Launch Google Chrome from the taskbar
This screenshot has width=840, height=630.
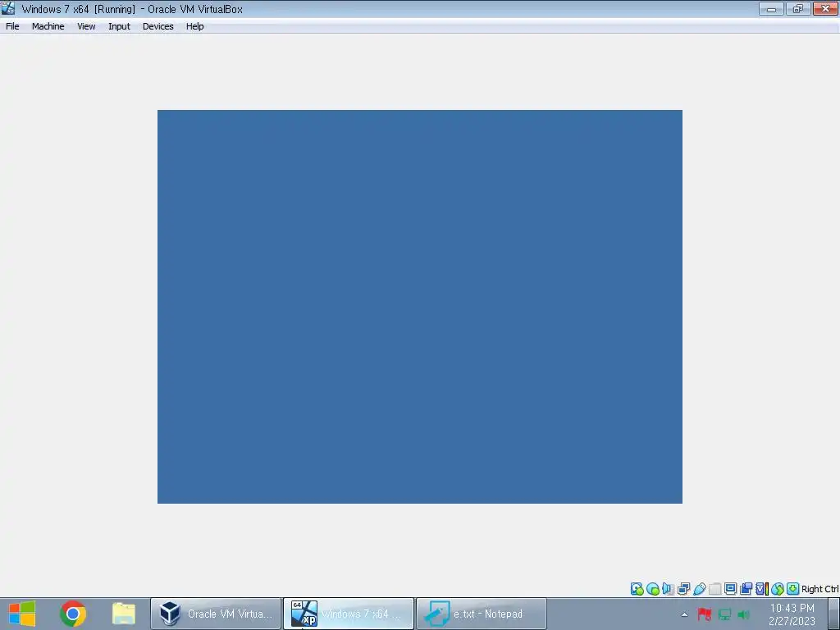pyautogui.click(x=73, y=614)
